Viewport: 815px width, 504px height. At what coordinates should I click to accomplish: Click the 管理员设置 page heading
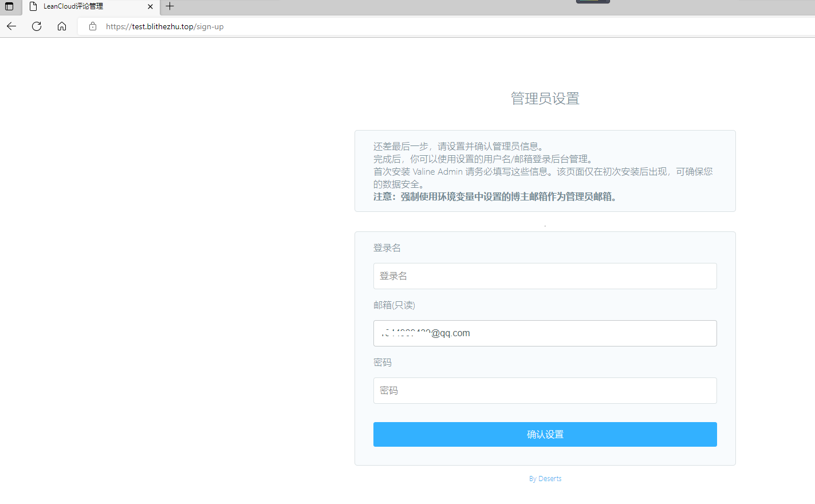click(x=545, y=99)
